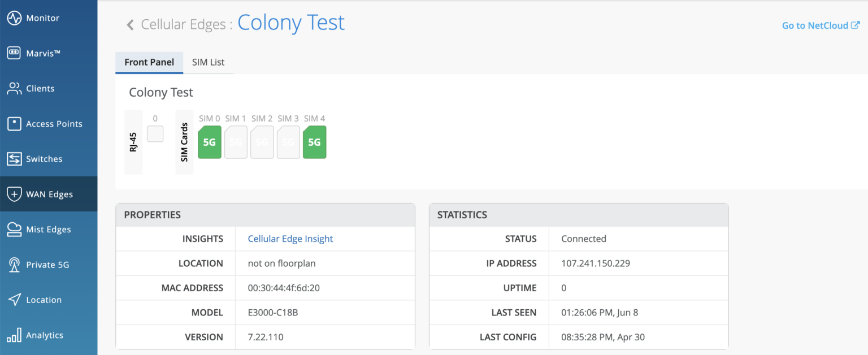Screen dimensions: 868x355
Task: Click the Access Points icon
Action: point(14,124)
